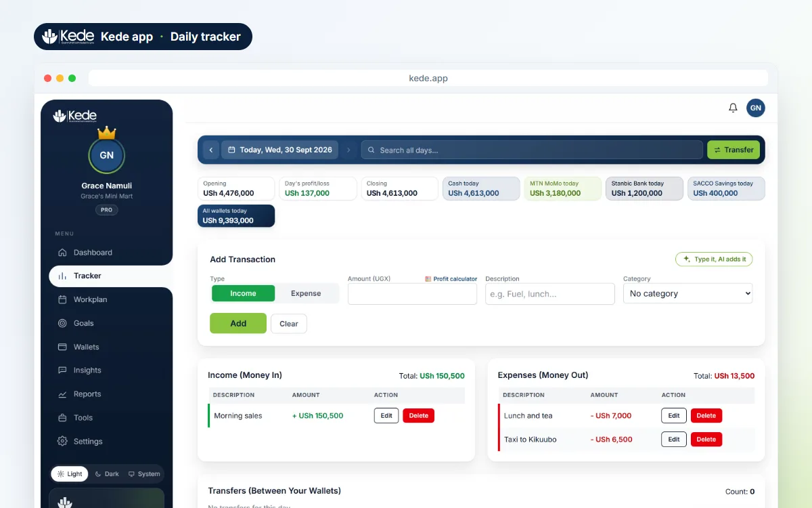
Task: Click the Closing balance card
Action: pos(399,189)
